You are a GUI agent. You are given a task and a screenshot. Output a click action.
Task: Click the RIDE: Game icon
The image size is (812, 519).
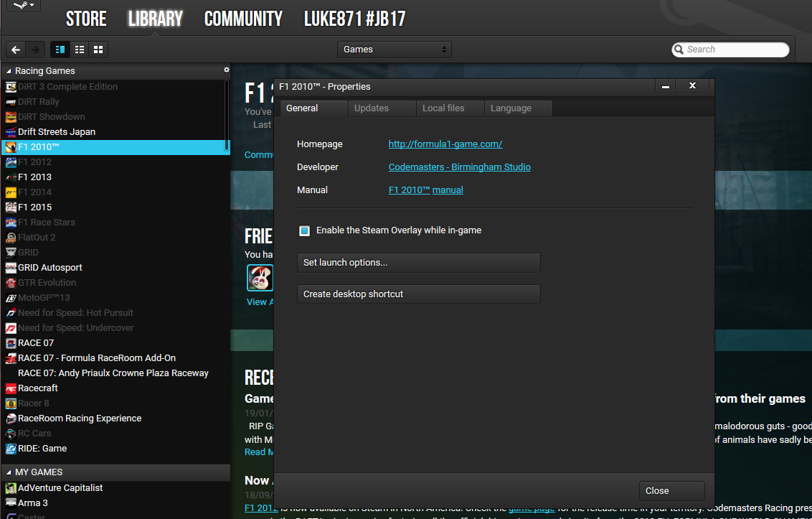(11, 449)
